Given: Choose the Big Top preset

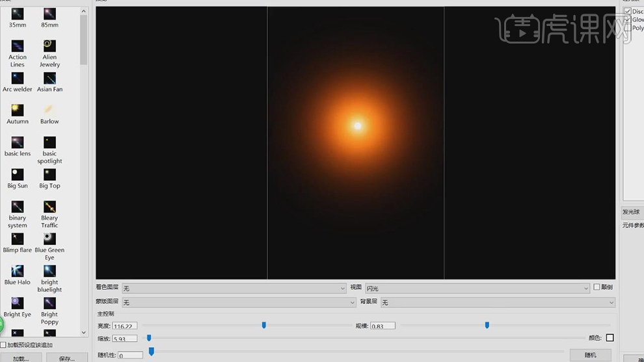Looking at the screenshot, I should [x=49, y=179].
